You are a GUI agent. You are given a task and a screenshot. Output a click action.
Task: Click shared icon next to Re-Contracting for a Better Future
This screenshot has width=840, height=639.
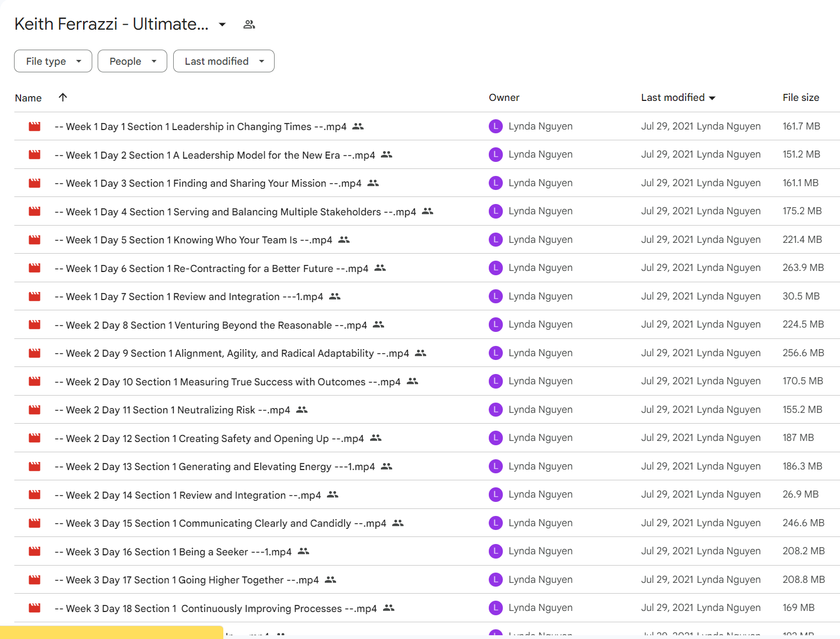click(x=380, y=268)
